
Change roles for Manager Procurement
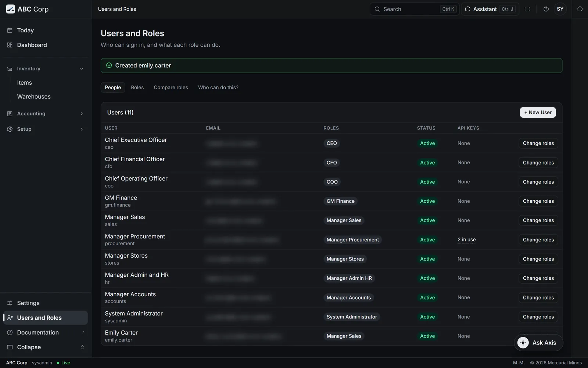click(x=538, y=240)
